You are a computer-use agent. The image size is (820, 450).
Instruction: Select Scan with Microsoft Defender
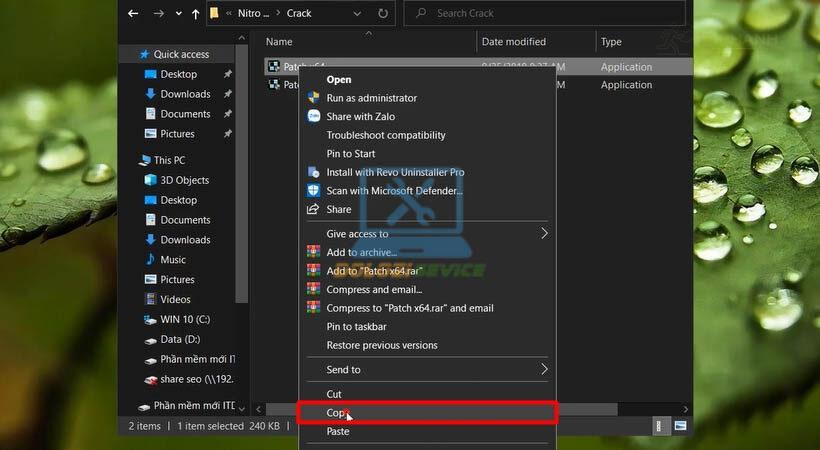(x=394, y=191)
